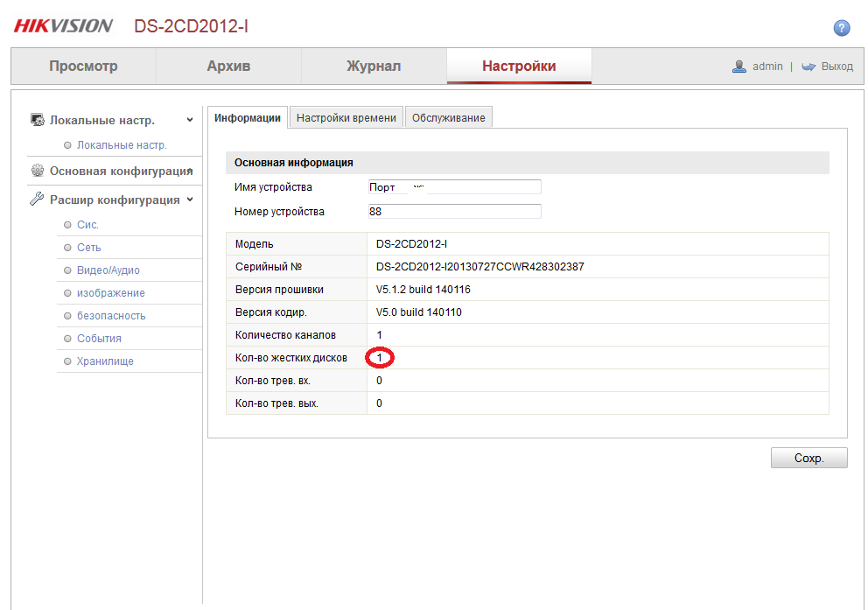Click the Основная информация heading
868x610 pixels.
pos(293,163)
